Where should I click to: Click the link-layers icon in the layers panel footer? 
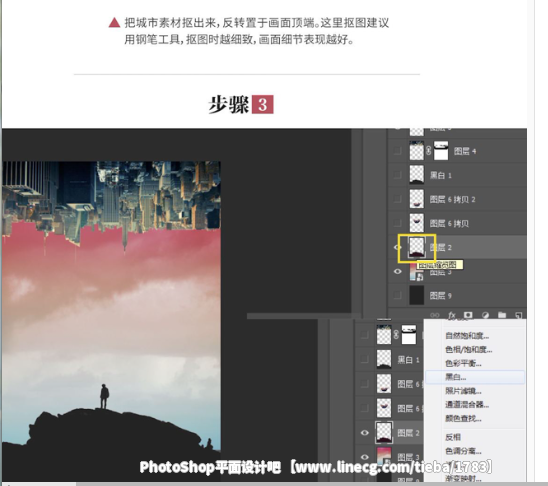(435, 315)
